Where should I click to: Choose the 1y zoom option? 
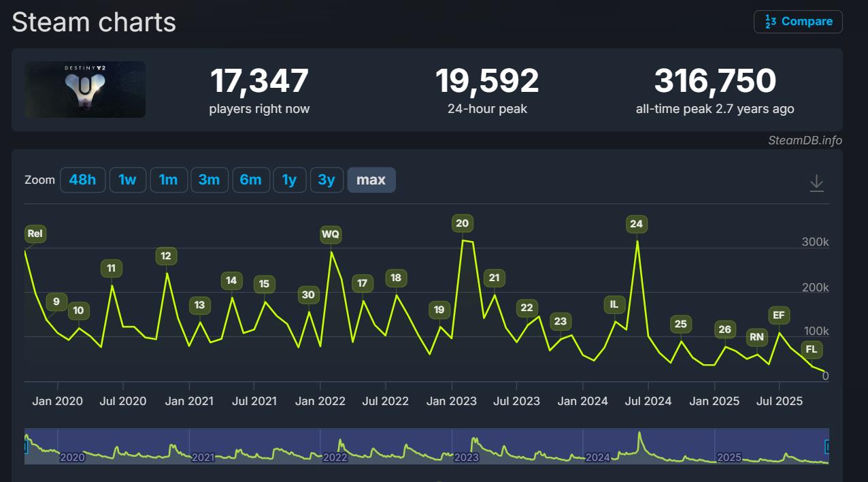click(x=289, y=180)
